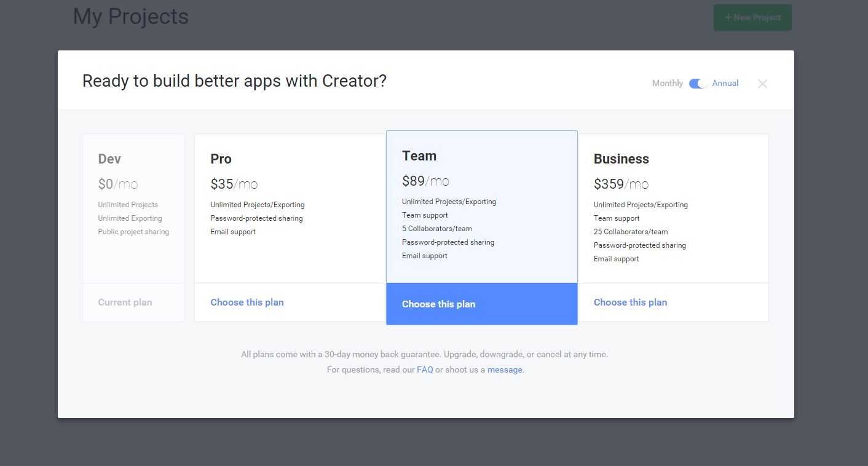This screenshot has width=868, height=466.
Task: Click the $35/mo Pro price
Action: (x=234, y=184)
